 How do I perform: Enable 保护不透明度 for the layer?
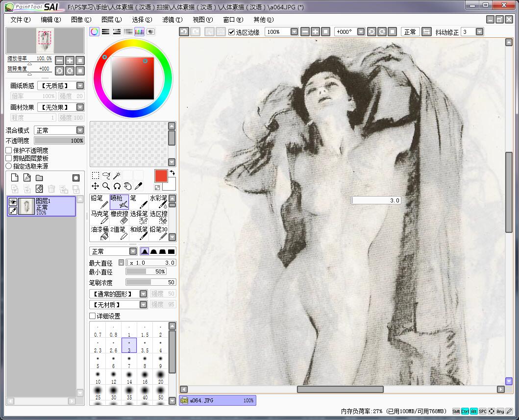click(x=9, y=150)
